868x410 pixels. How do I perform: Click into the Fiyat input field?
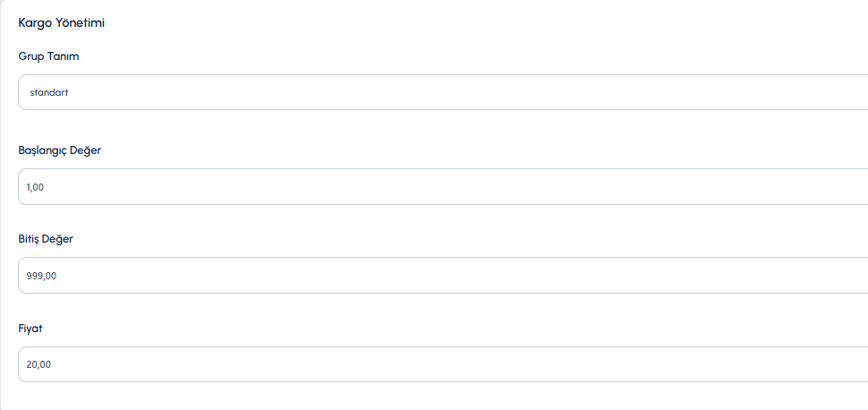(443, 364)
